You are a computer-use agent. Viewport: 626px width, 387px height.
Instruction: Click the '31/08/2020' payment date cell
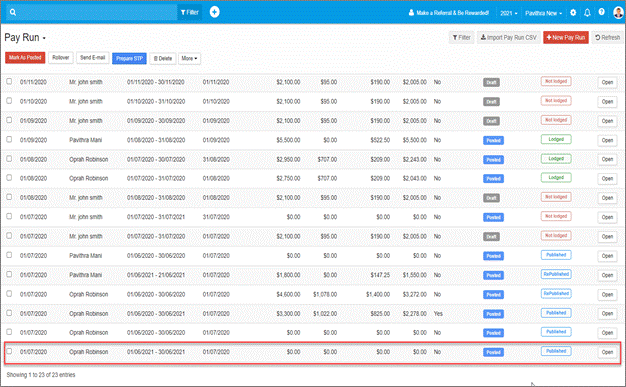tap(216, 159)
